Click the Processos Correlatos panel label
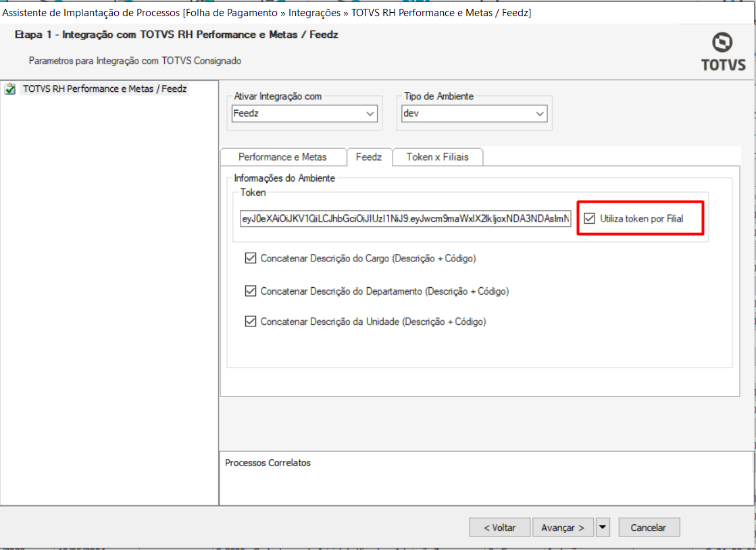The height and width of the screenshot is (550, 756). click(x=268, y=463)
